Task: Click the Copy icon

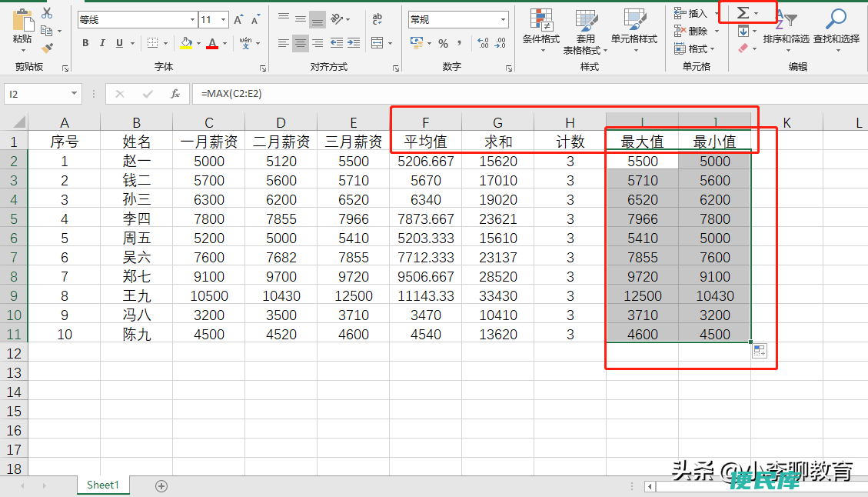Action: tap(47, 31)
